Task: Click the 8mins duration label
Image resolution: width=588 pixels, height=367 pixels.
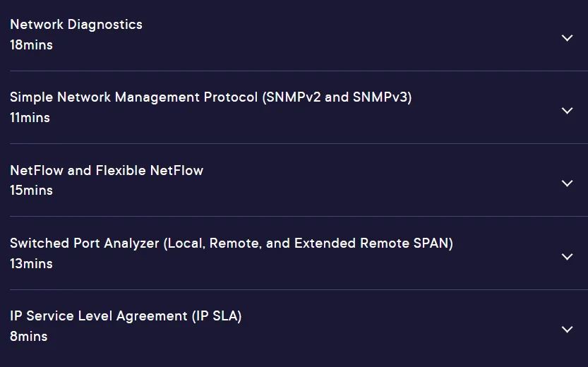Action: click(29, 337)
